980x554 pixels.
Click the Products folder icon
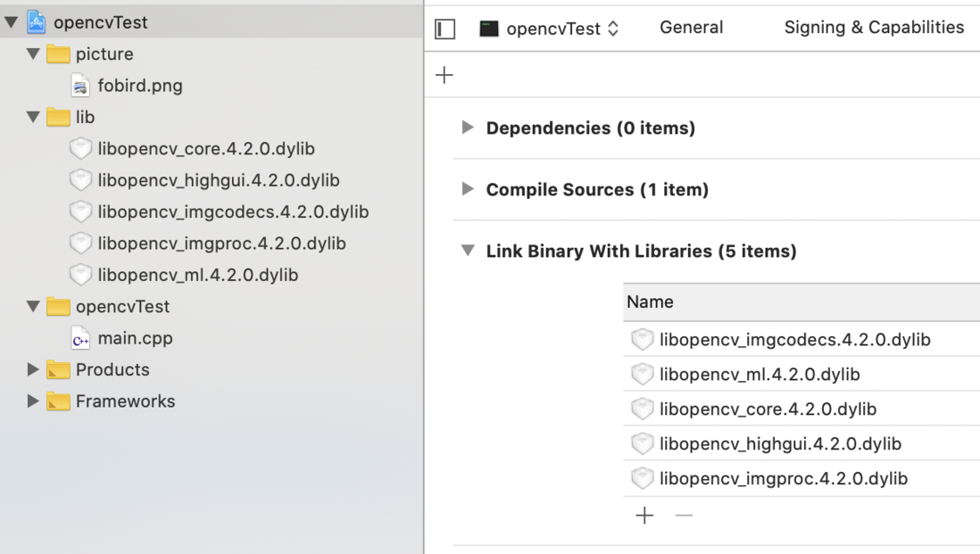(x=58, y=369)
